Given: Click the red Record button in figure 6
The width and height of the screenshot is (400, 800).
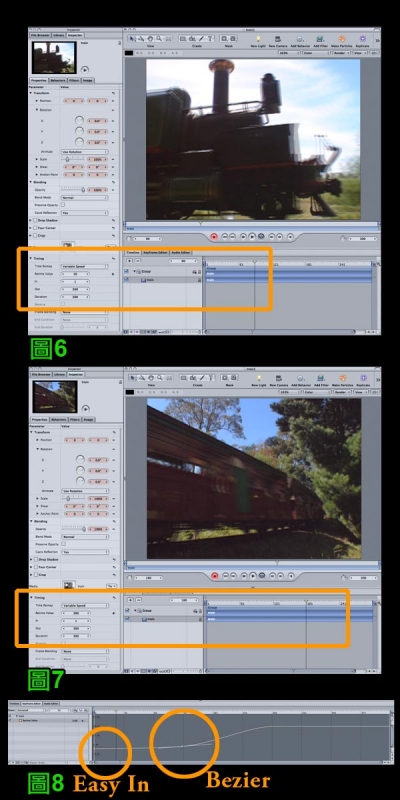Looking at the screenshot, I should pos(214,237).
